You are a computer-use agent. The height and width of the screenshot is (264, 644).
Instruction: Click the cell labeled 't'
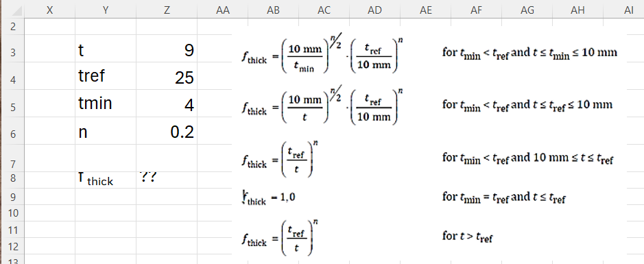tap(106, 49)
